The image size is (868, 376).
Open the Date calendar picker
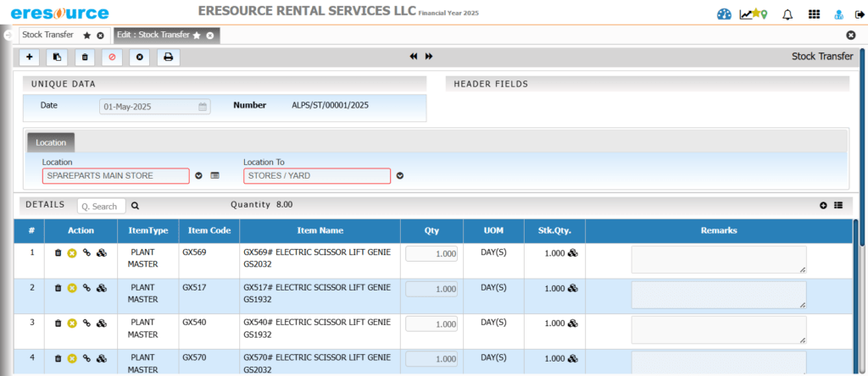tap(203, 108)
